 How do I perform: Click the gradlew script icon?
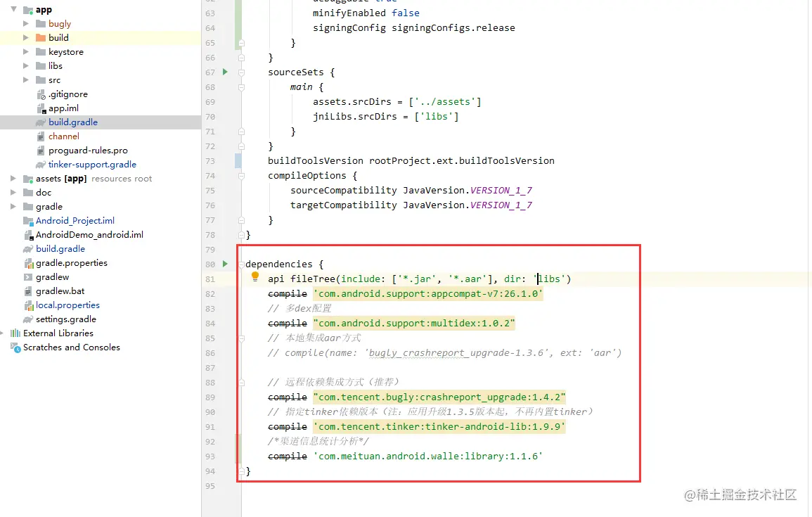click(28, 277)
